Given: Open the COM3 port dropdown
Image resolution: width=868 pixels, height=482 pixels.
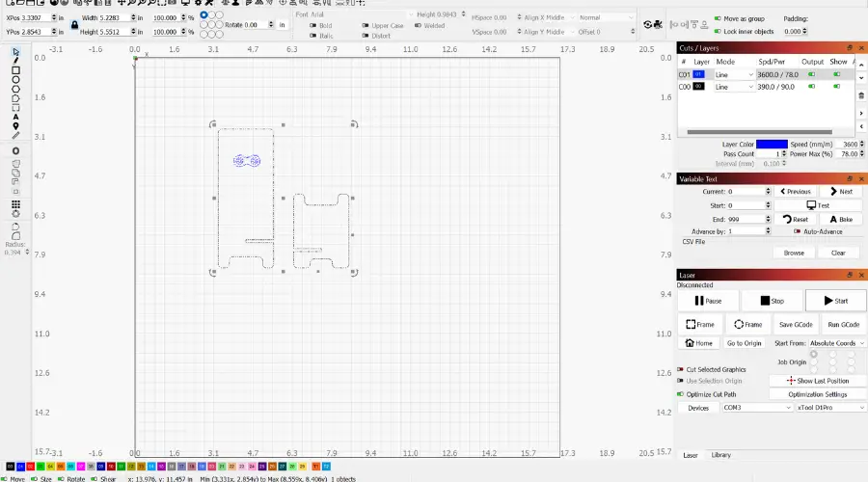Looking at the screenshot, I should tap(757, 408).
